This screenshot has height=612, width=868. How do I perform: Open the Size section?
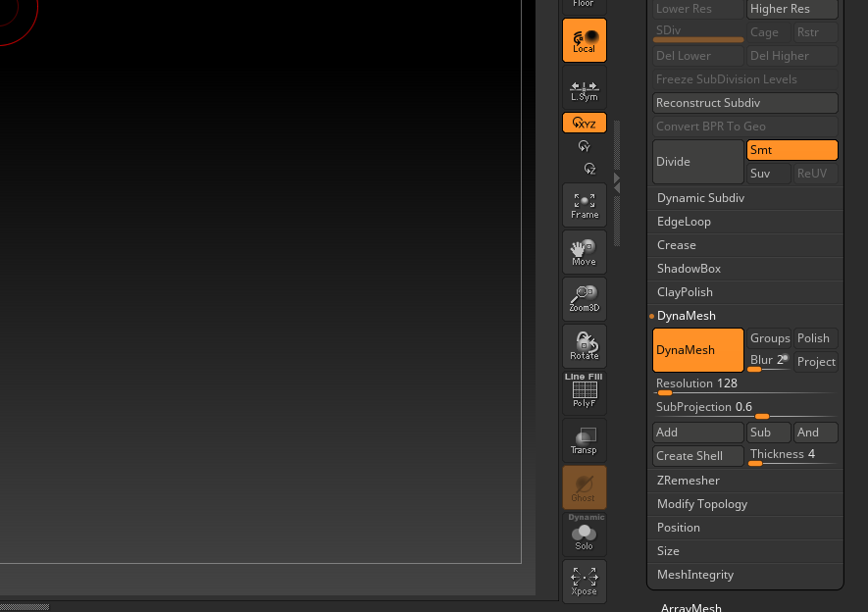(745, 551)
